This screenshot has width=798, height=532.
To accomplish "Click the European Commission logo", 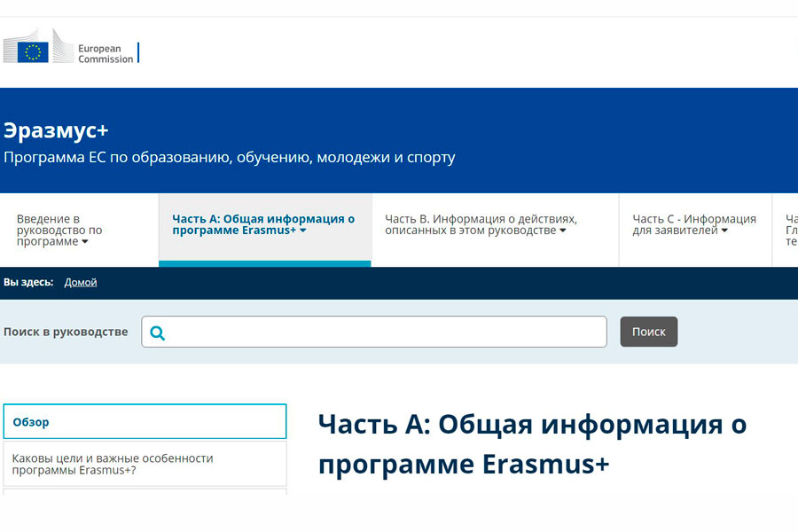I will (71, 46).
